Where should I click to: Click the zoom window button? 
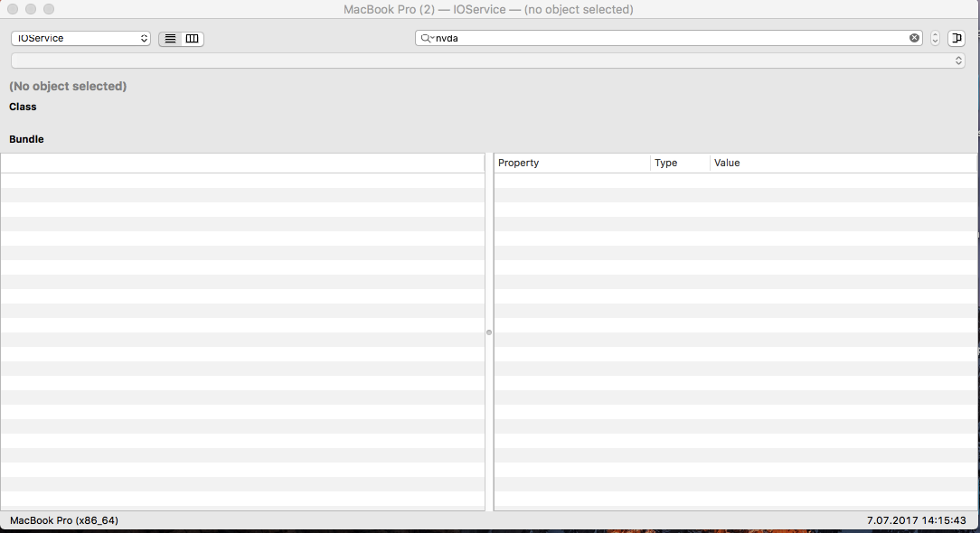[49, 9]
